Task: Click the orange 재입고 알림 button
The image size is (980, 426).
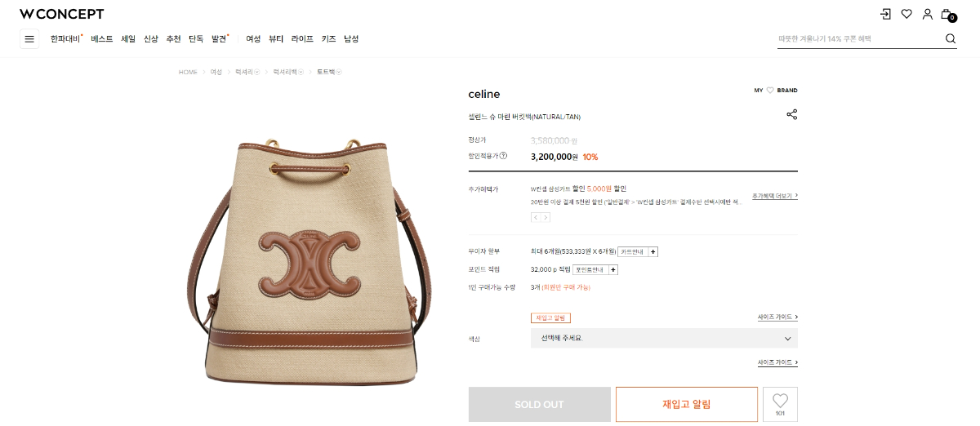Action: [687, 404]
